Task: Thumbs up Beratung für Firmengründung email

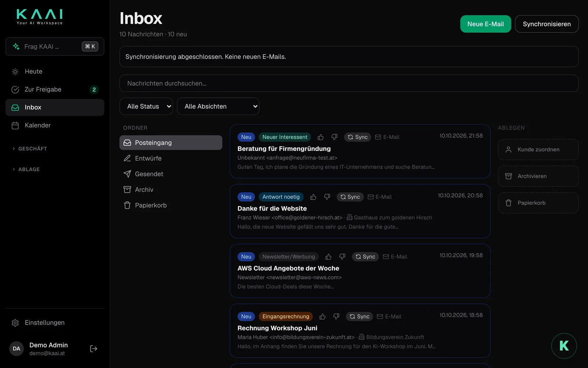Action: tap(320, 137)
